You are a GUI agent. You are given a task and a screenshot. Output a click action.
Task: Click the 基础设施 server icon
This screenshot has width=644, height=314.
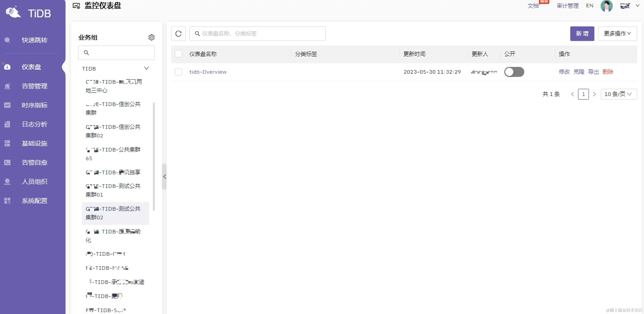tap(7, 143)
